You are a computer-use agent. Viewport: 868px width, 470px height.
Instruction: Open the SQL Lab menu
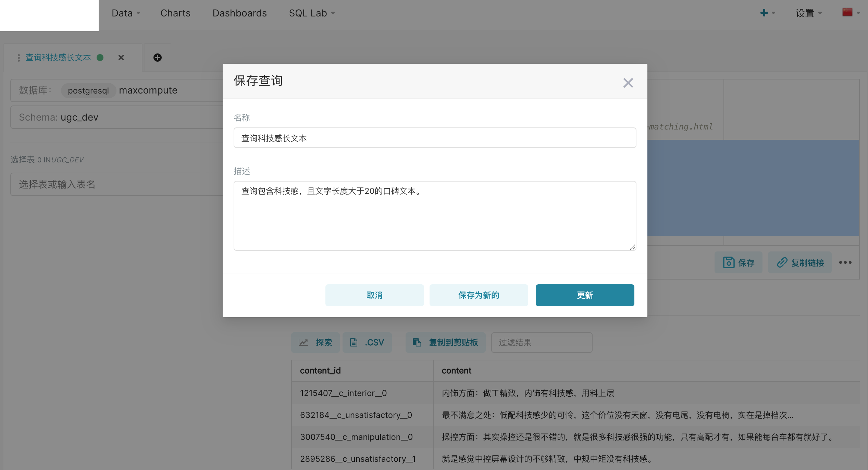(312, 13)
